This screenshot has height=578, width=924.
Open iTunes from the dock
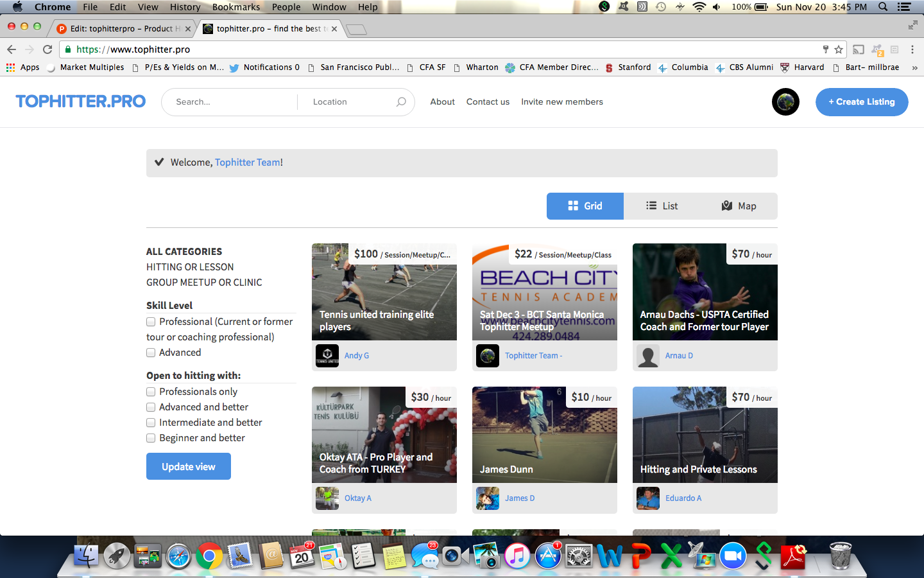pos(517,556)
